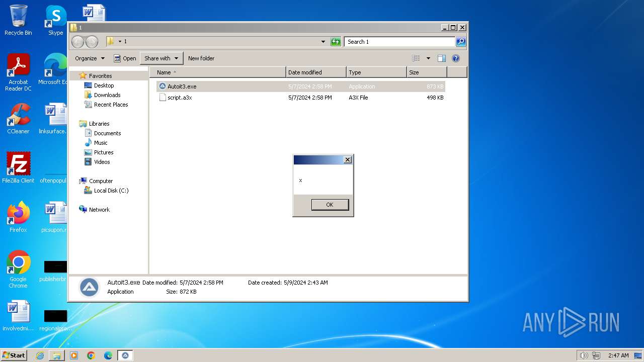
Task: Open the involvedmi Word document icon
Action: click(18, 316)
